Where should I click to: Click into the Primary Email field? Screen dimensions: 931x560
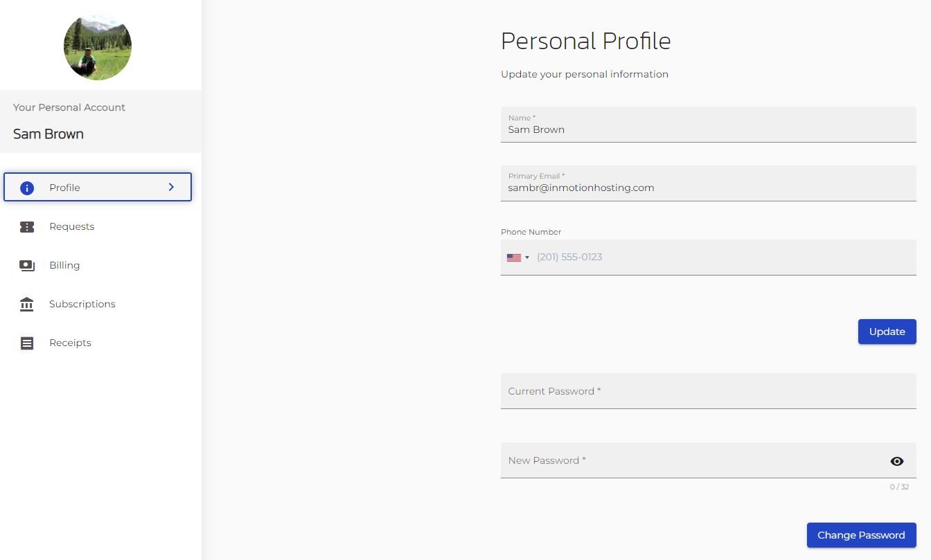coord(708,188)
